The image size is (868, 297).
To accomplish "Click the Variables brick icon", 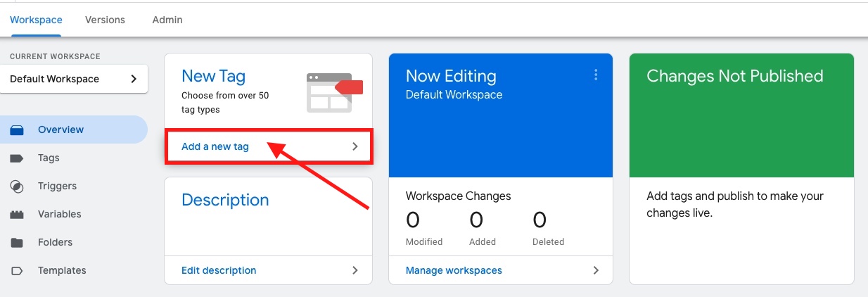I will (x=17, y=215).
